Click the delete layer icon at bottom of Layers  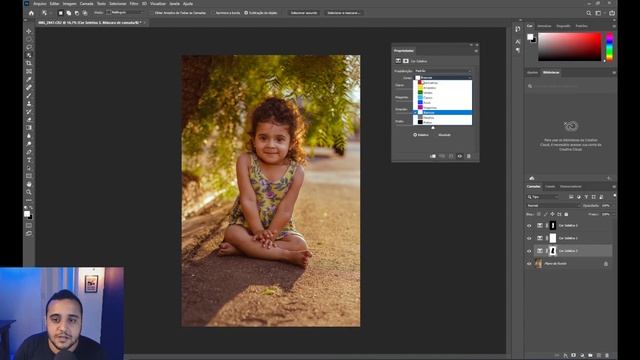click(x=607, y=356)
